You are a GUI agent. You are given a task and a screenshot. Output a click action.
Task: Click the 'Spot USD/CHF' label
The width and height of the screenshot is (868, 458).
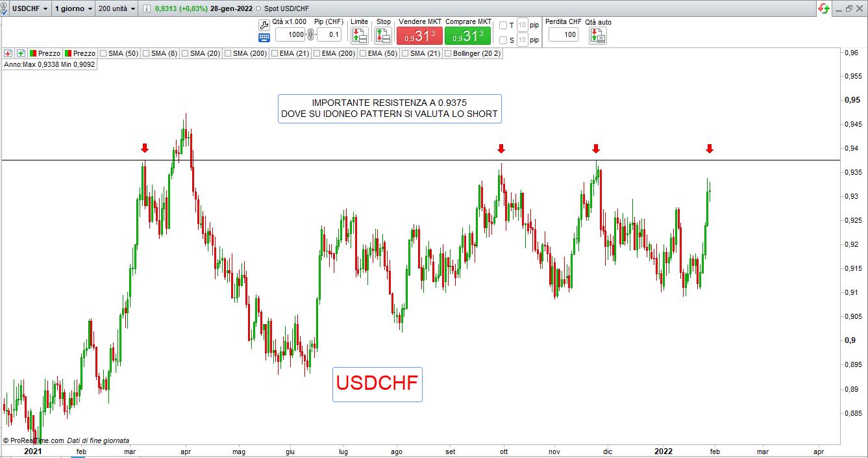point(286,8)
